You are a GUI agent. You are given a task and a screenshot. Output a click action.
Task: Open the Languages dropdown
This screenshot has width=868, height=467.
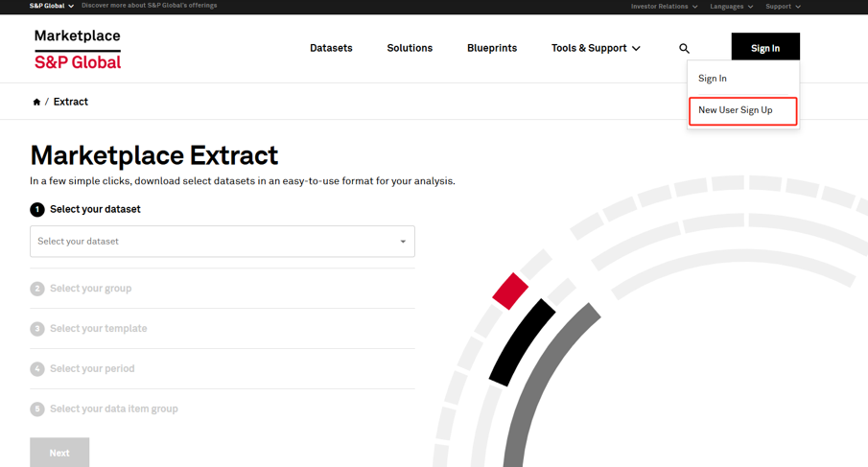pyautogui.click(x=731, y=7)
